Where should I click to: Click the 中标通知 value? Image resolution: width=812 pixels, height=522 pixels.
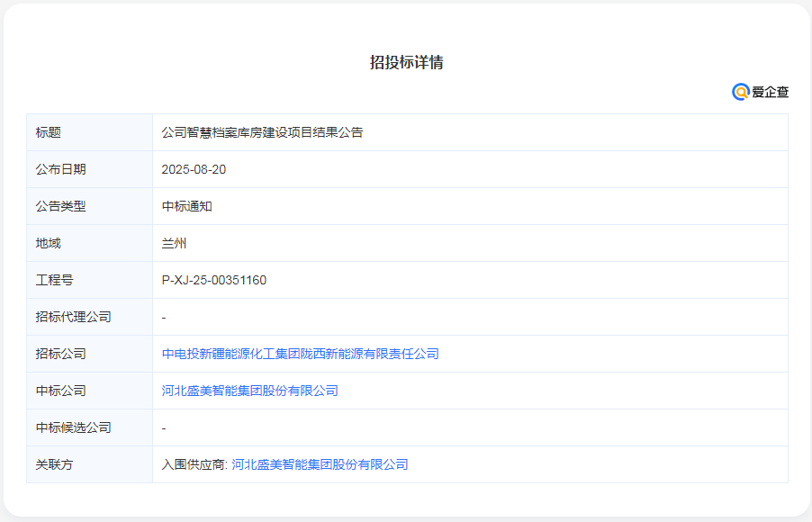tap(188, 205)
